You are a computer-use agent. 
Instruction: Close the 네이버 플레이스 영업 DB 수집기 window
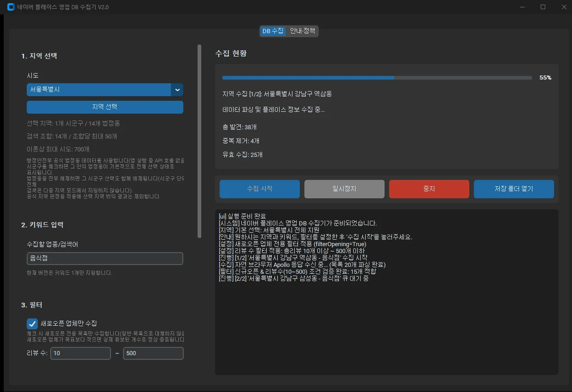click(564, 7)
